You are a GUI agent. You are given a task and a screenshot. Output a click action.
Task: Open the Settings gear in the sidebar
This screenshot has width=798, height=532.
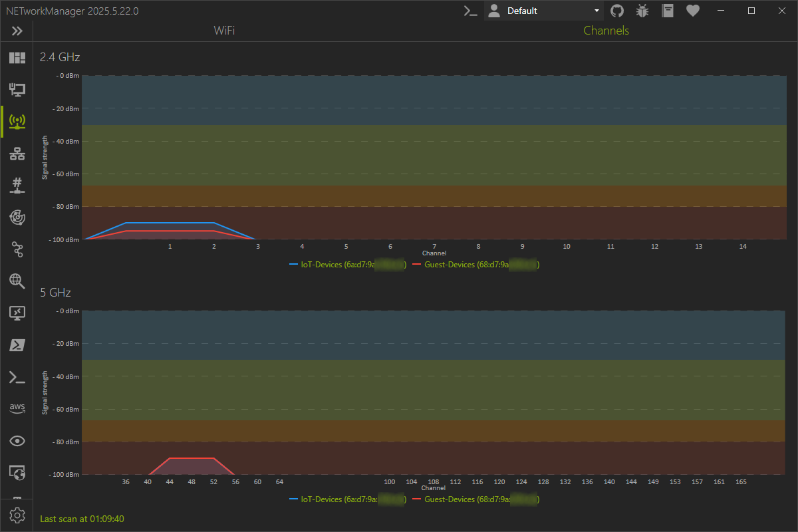[x=17, y=515]
